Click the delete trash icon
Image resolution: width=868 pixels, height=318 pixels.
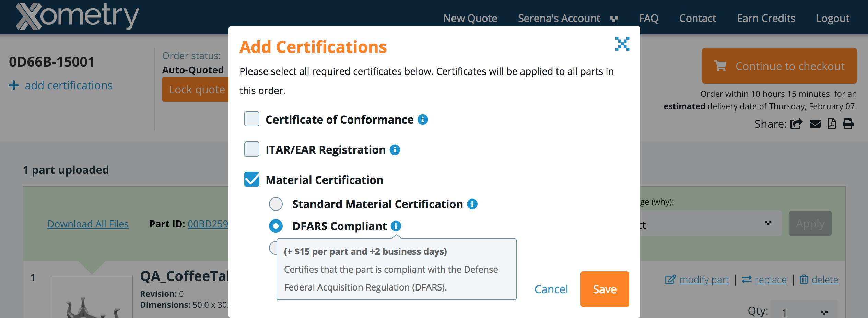point(804,280)
